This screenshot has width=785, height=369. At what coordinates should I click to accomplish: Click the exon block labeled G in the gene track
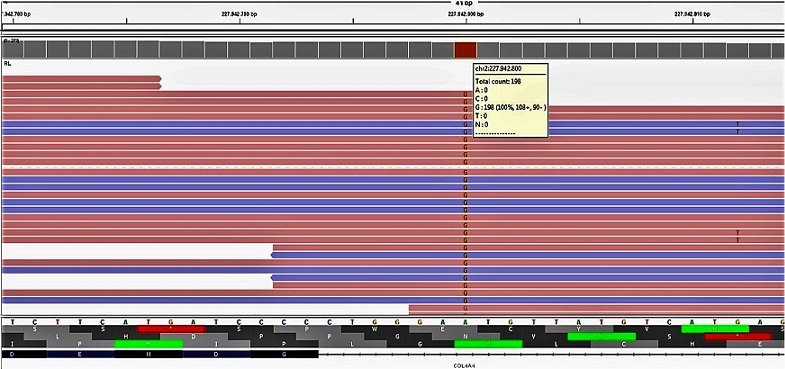click(x=284, y=353)
